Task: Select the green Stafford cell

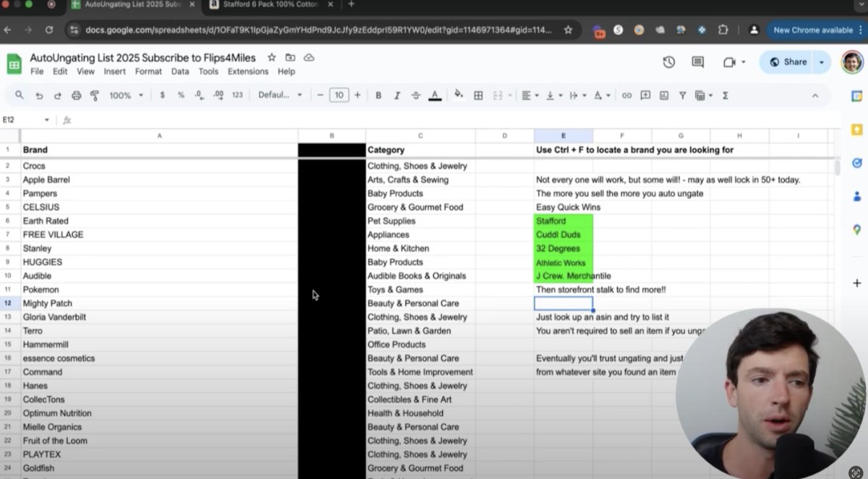Action: coord(563,221)
